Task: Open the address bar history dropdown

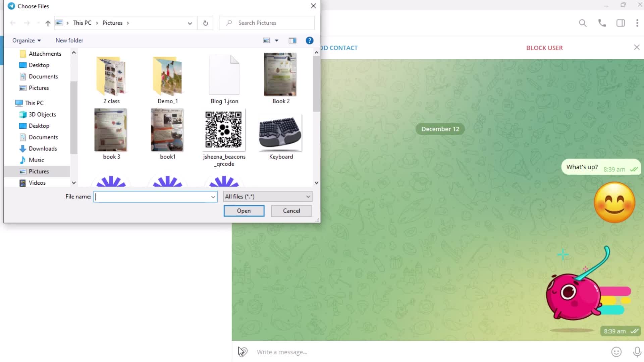Action: point(190,23)
